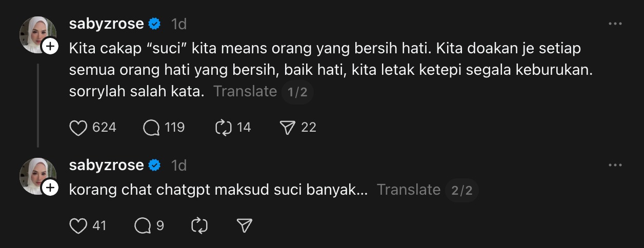Translate the second post
Viewport: 644px width, 248px height.
[x=408, y=190]
